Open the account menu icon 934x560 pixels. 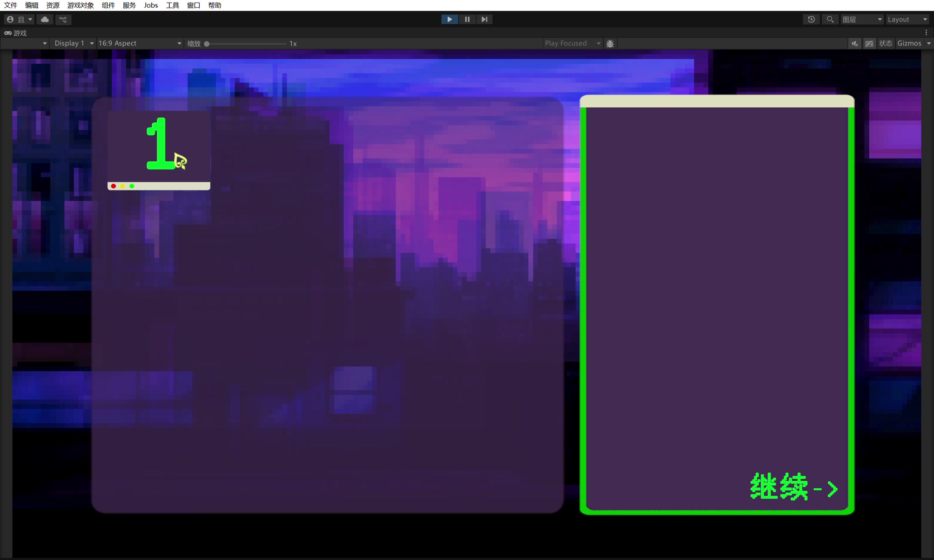point(11,19)
